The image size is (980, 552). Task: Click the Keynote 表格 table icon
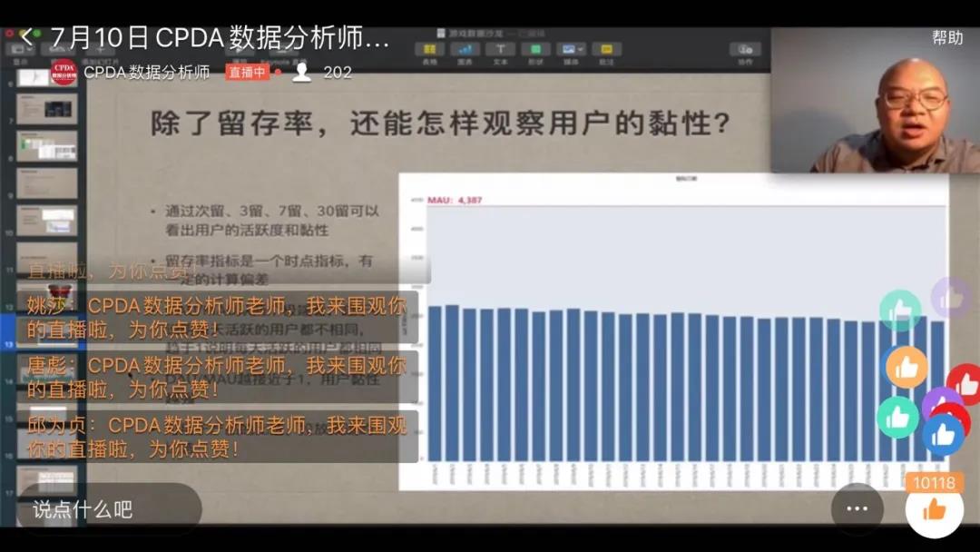429,49
